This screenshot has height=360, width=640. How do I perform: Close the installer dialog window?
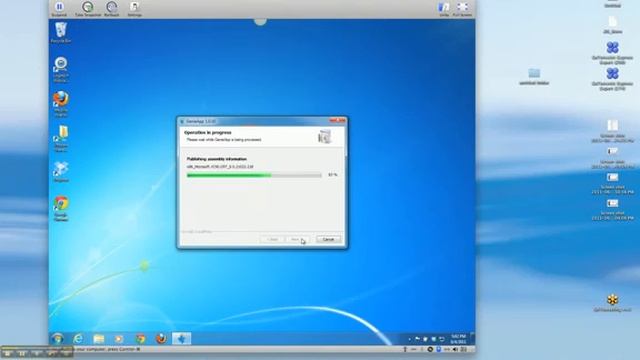338,120
